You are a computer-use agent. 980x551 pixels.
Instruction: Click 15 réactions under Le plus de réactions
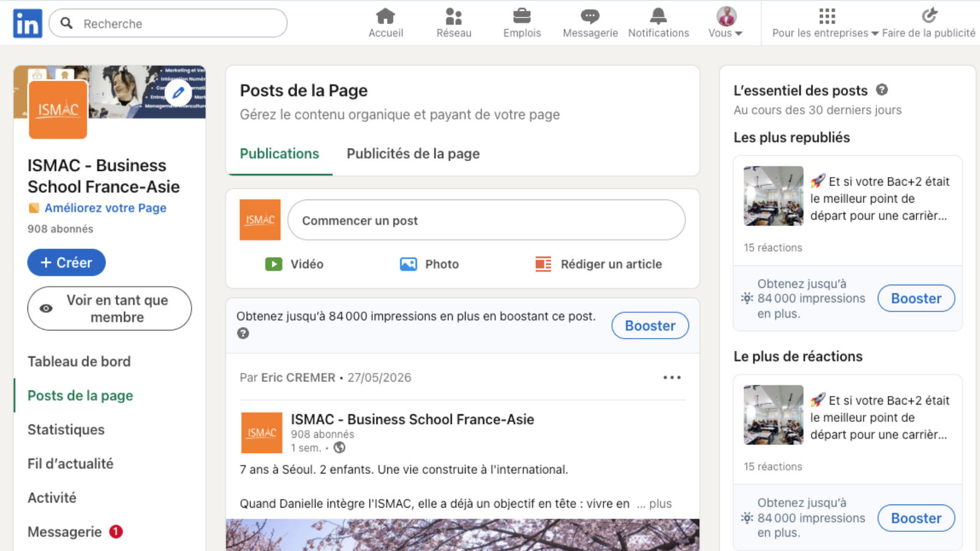click(773, 467)
